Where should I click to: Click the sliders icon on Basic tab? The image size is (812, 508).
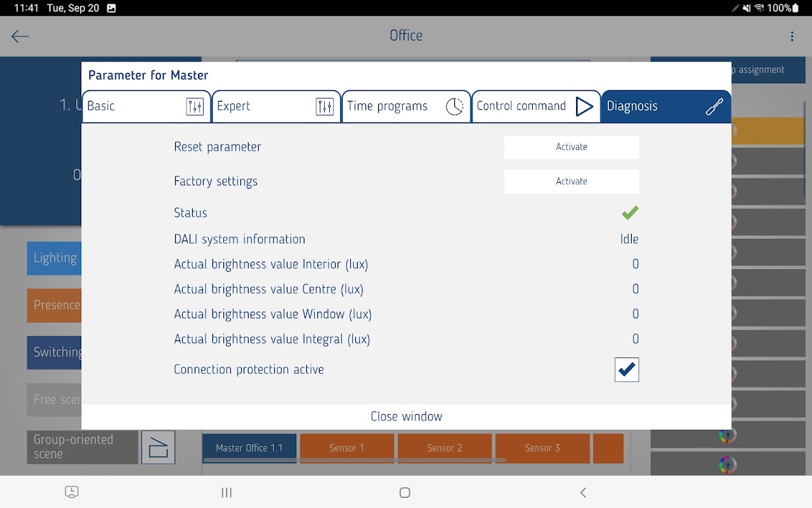click(x=195, y=107)
